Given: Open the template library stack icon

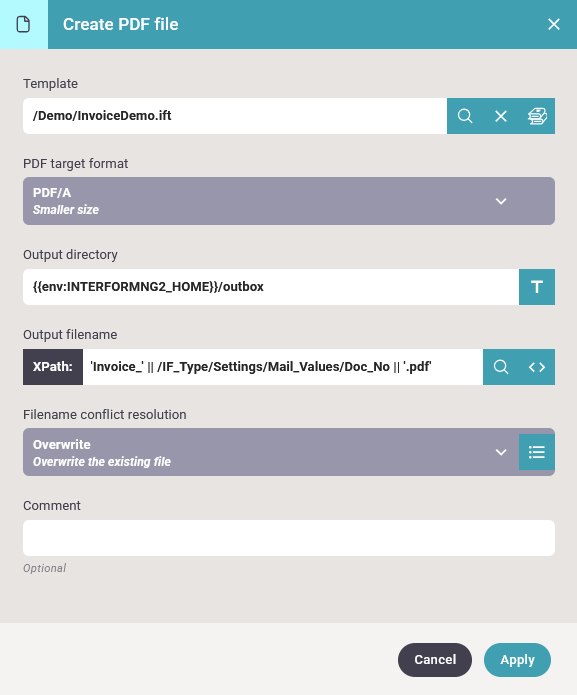Looking at the screenshot, I should (537, 116).
